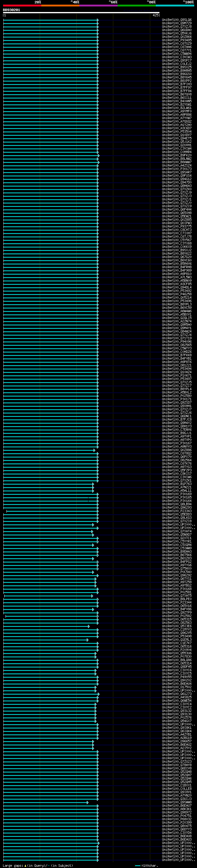Select hit label UniRef100_P53496
Viewport: 197px width, 868px height.
177,301
